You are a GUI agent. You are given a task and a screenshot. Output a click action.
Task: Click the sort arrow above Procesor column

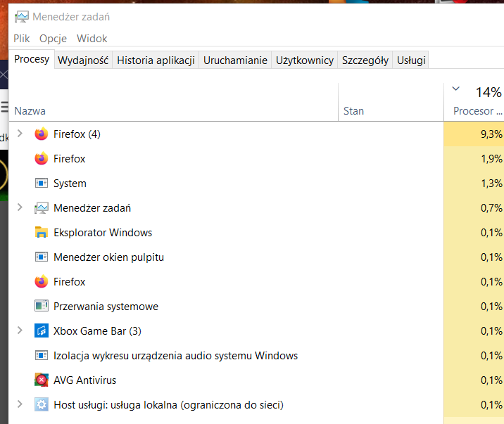[456, 89]
